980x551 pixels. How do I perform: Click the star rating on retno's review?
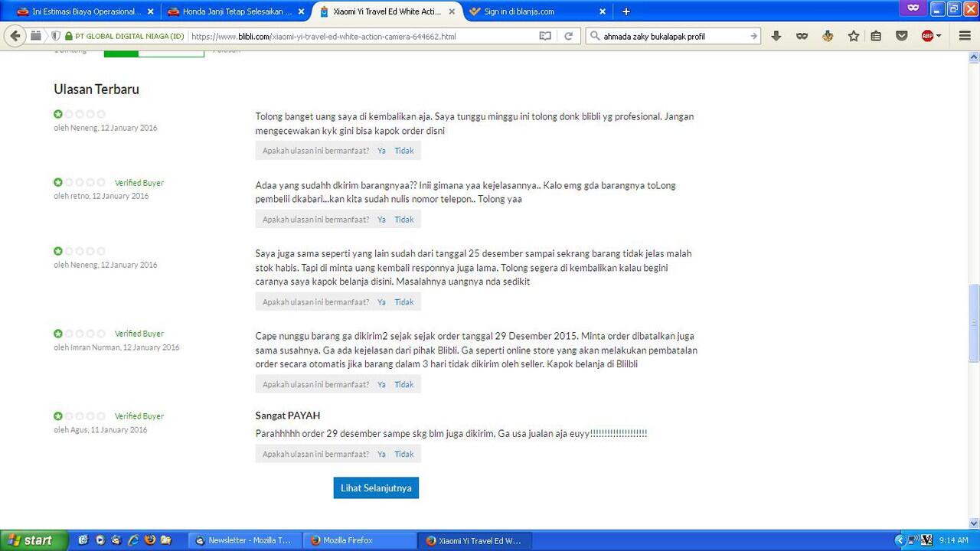80,183
